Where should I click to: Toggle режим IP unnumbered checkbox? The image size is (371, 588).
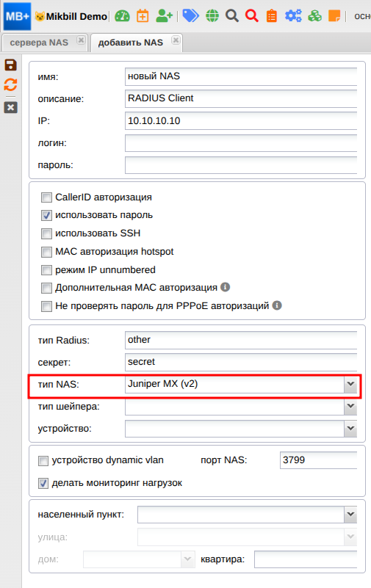pos(46,270)
